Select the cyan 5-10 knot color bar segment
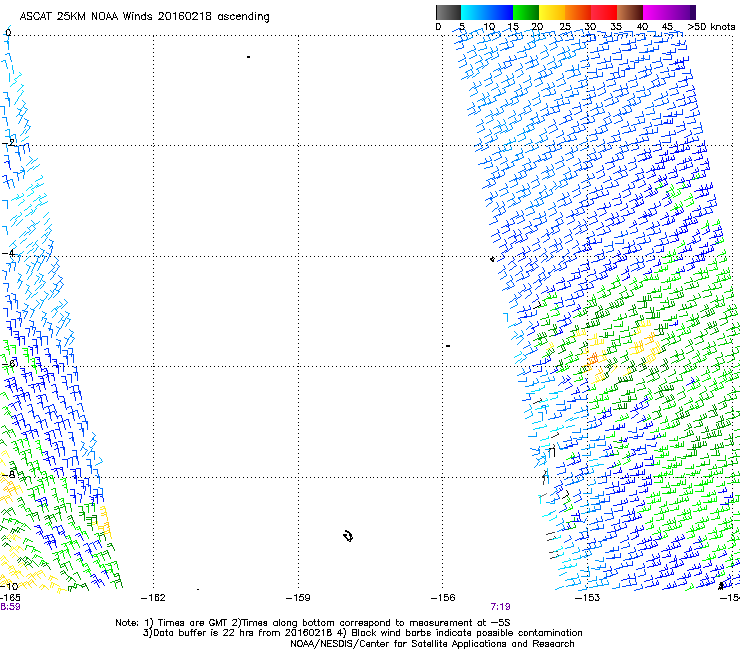Viewport: 740px width, 650px height. pos(473,12)
